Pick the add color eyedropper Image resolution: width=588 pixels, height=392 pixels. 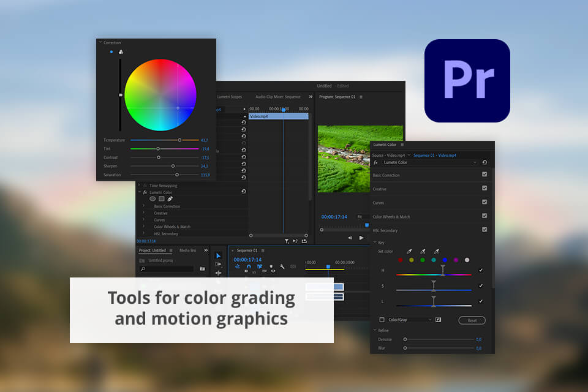pyautogui.click(x=423, y=251)
